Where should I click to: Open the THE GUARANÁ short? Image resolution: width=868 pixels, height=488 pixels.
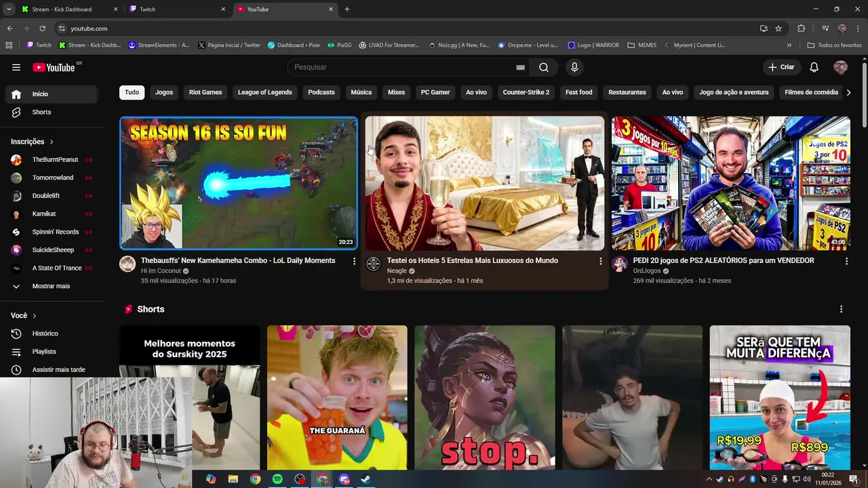(337, 398)
